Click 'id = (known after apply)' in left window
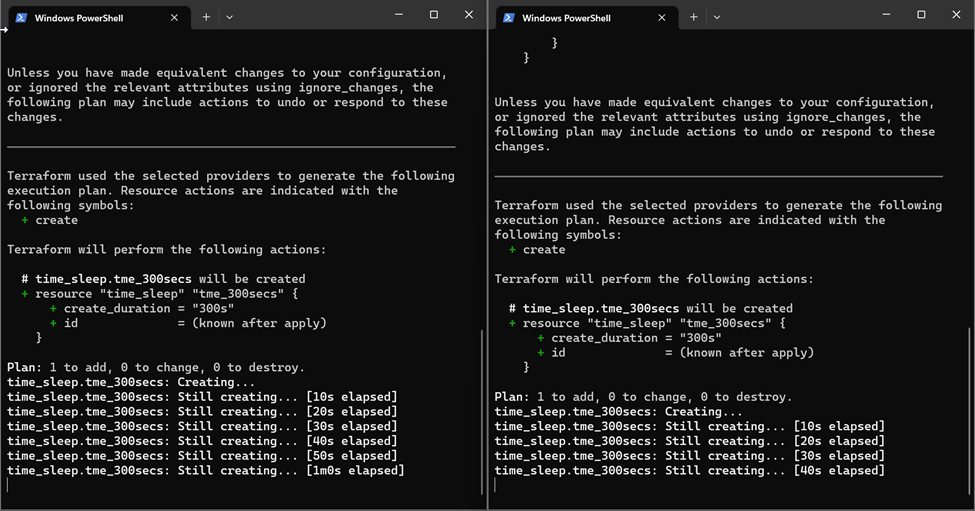This screenshot has width=975, height=511. tap(188, 323)
